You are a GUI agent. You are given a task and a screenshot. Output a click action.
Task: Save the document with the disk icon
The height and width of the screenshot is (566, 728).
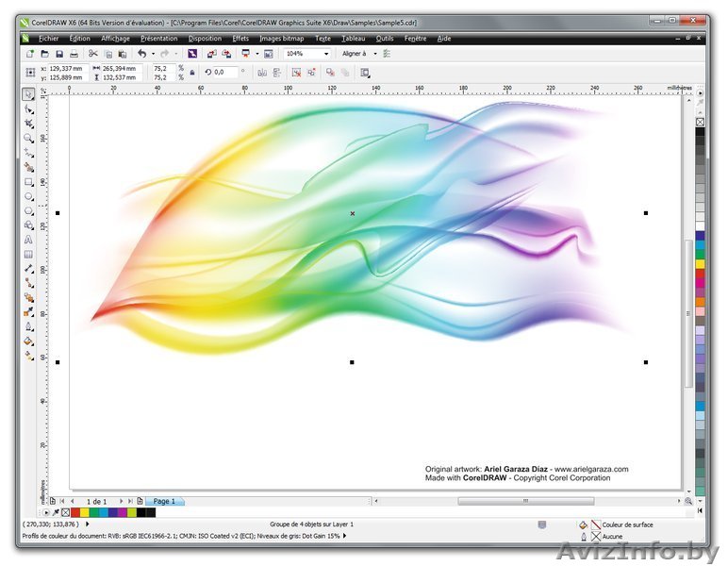[x=59, y=54]
